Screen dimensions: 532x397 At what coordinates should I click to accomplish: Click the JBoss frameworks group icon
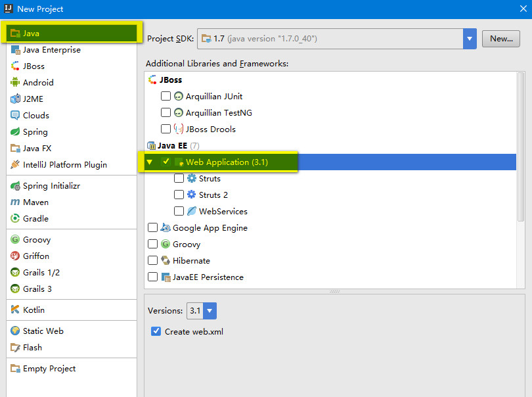(152, 80)
